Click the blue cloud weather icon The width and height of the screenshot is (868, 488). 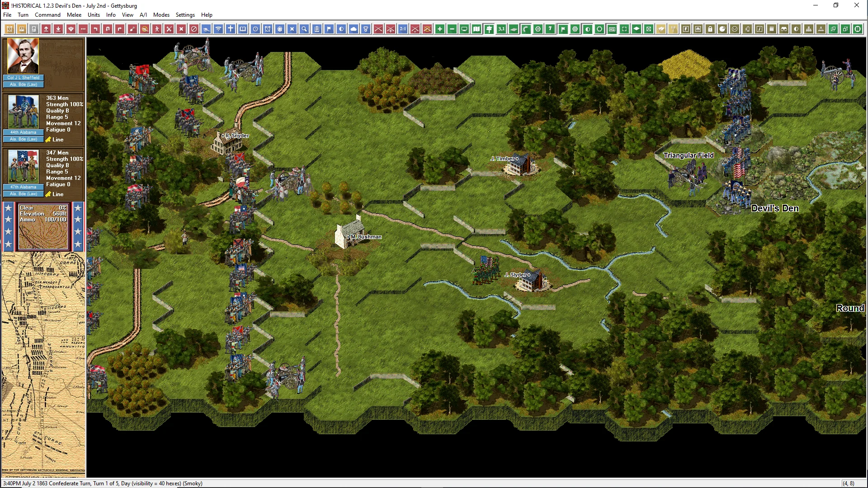tap(354, 29)
